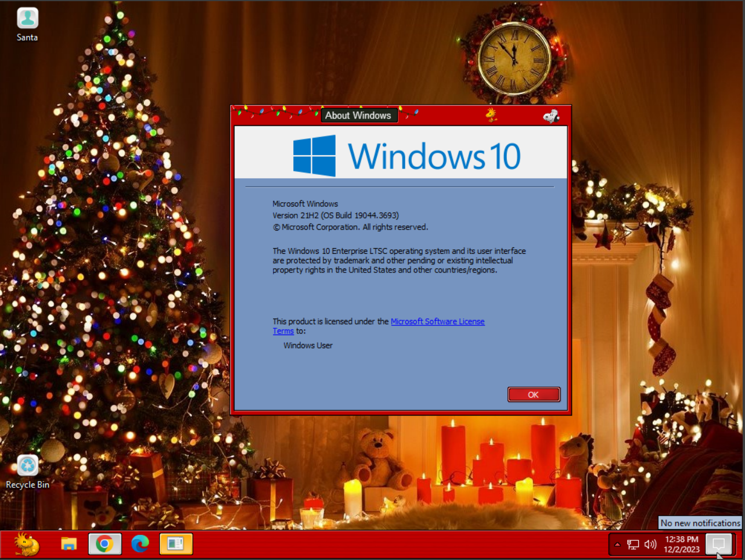Click OK in About Windows dialog
Image resolution: width=745 pixels, height=560 pixels.
(534, 394)
